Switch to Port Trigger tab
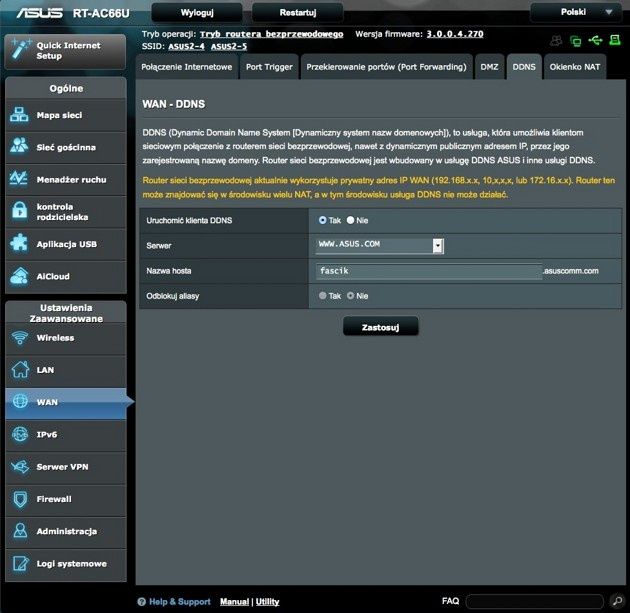This screenshot has width=630, height=613. pyautogui.click(x=269, y=67)
